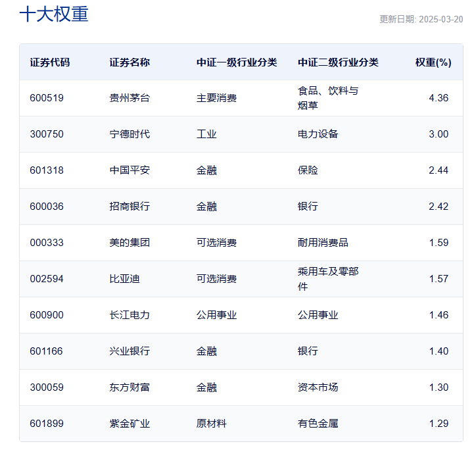The image size is (476, 471).
Task: Click the weight value 1.46
Action: pos(439,314)
